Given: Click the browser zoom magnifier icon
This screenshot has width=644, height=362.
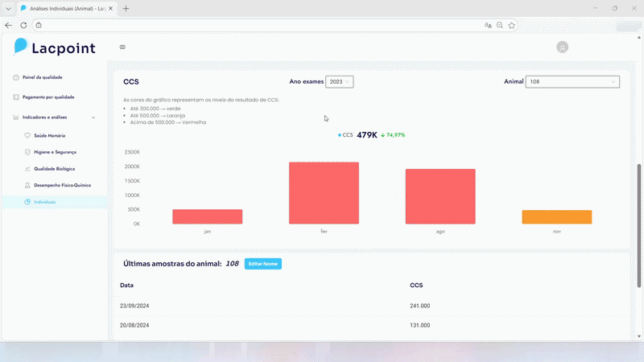Looking at the screenshot, I should 500,25.
